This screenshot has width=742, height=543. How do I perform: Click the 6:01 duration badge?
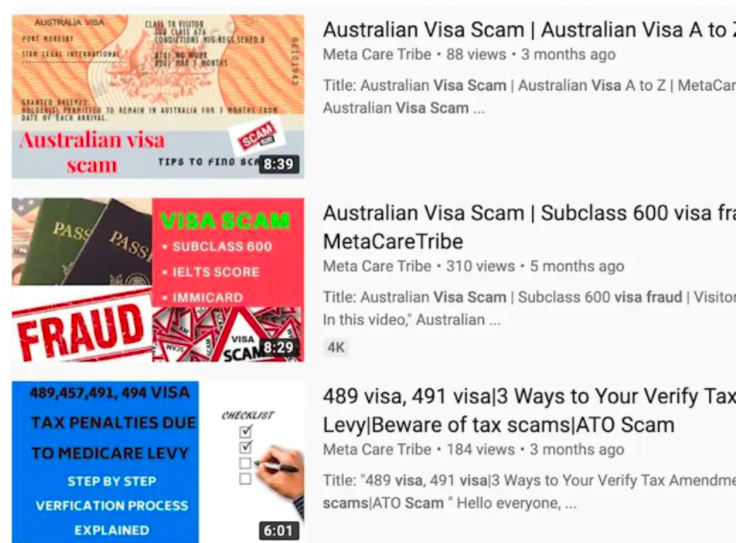point(279,530)
